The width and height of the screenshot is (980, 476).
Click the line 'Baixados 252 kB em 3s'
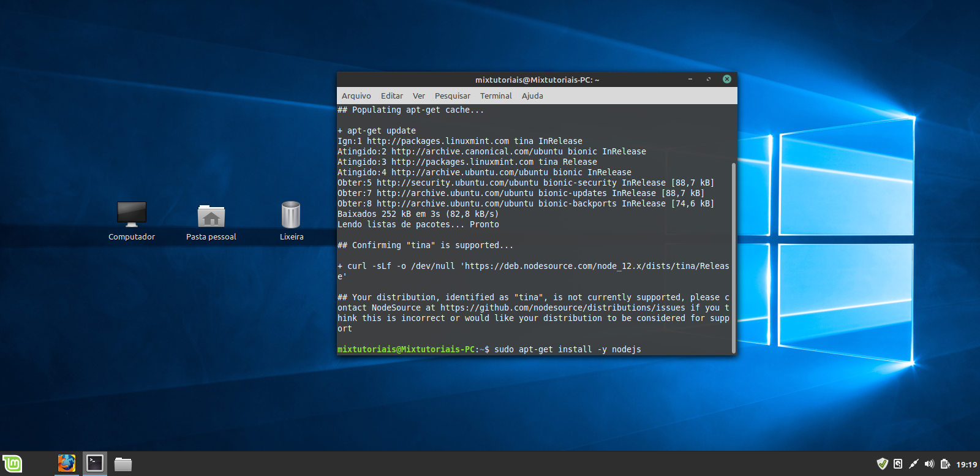[418, 214]
